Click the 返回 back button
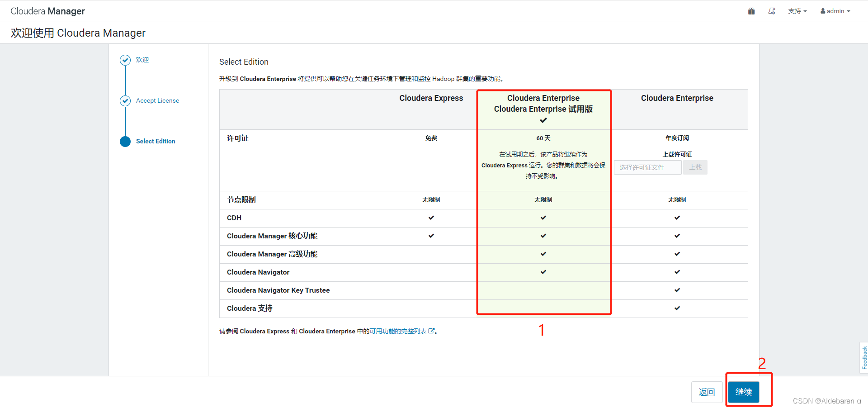Screen dimensions: 868x408 coord(707,392)
